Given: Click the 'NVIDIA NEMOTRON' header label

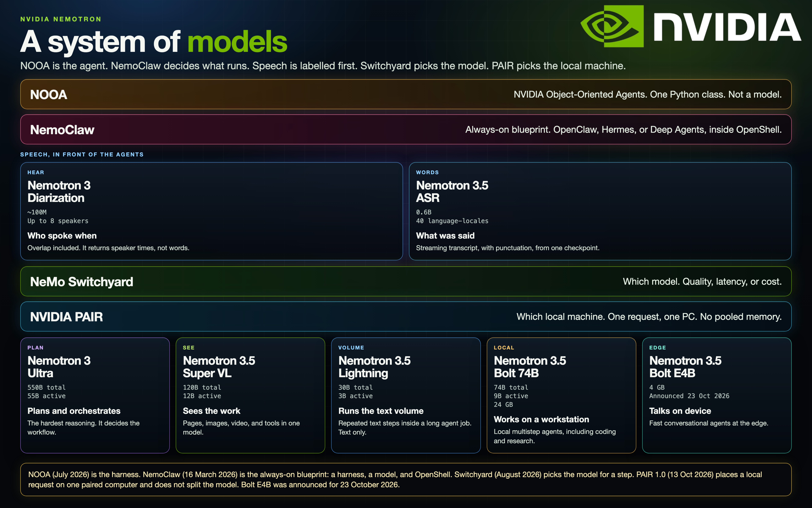Looking at the screenshot, I should pyautogui.click(x=61, y=19).
